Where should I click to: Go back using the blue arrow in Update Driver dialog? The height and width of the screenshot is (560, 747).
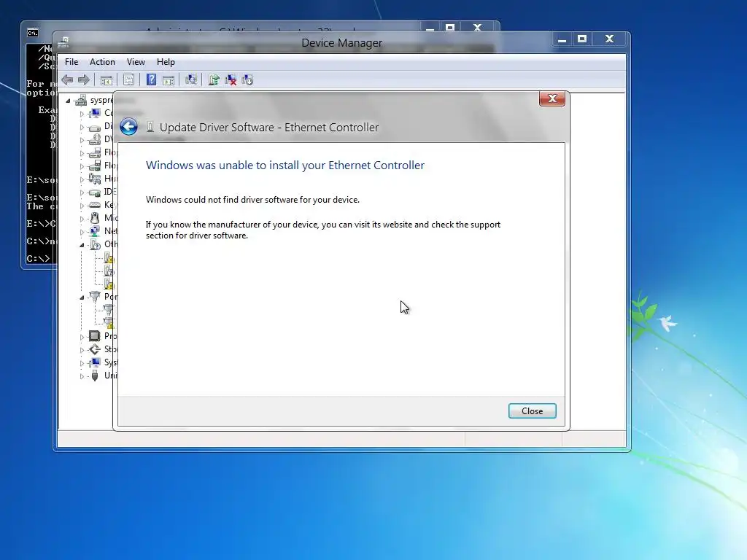click(128, 127)
